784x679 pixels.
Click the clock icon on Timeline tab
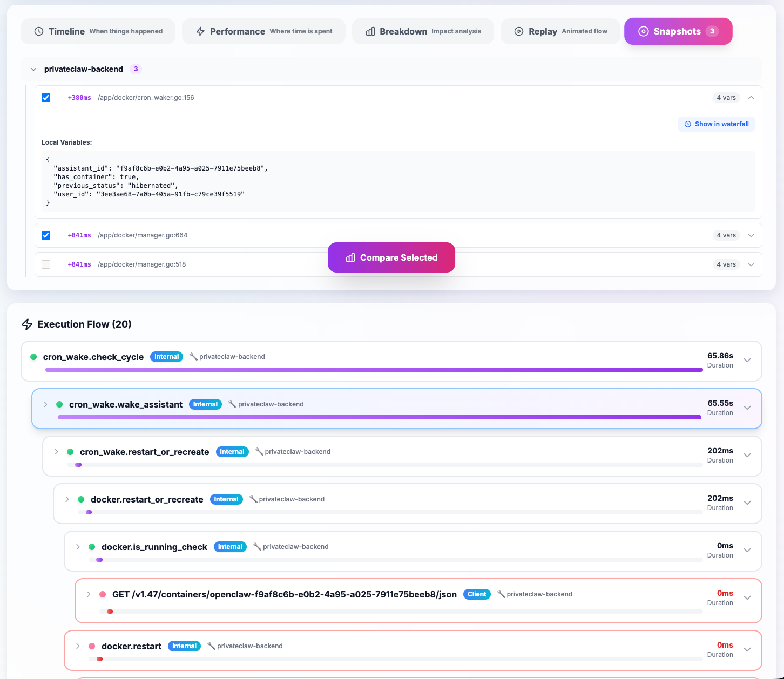click(39, 31)
